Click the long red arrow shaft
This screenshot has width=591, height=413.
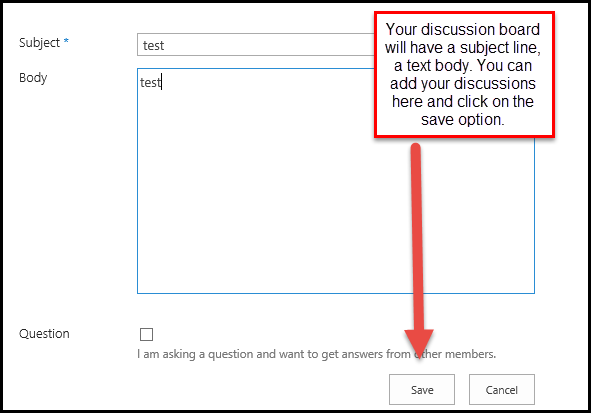[x=417, y=237]
